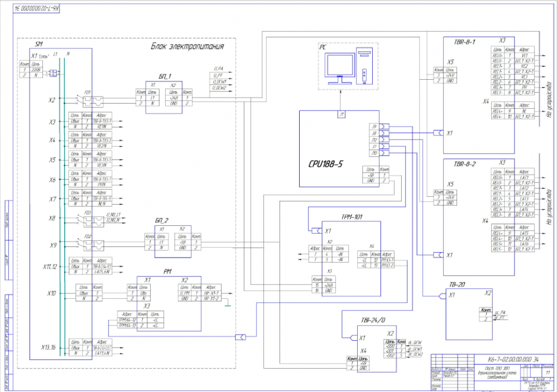The height and width of the screenshot is (392, 558).
Task: Click the connector symbol on power block's bottom-right border
Action: pyautogui.click(x=240, y=337)
